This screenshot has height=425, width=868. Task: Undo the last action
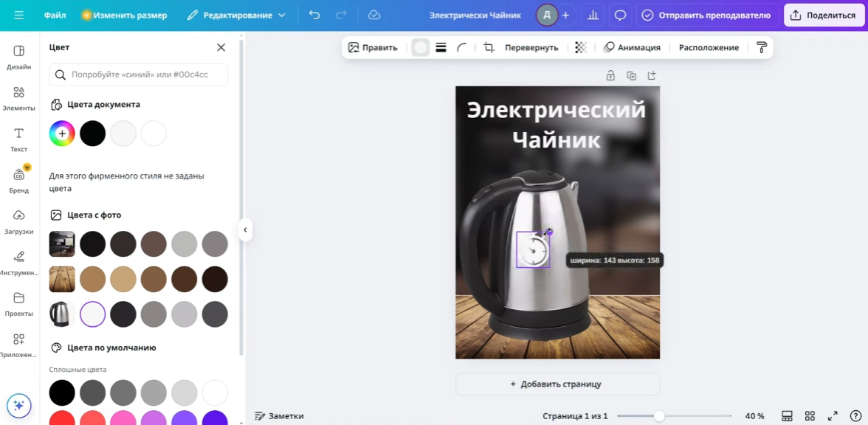(314, 15)
